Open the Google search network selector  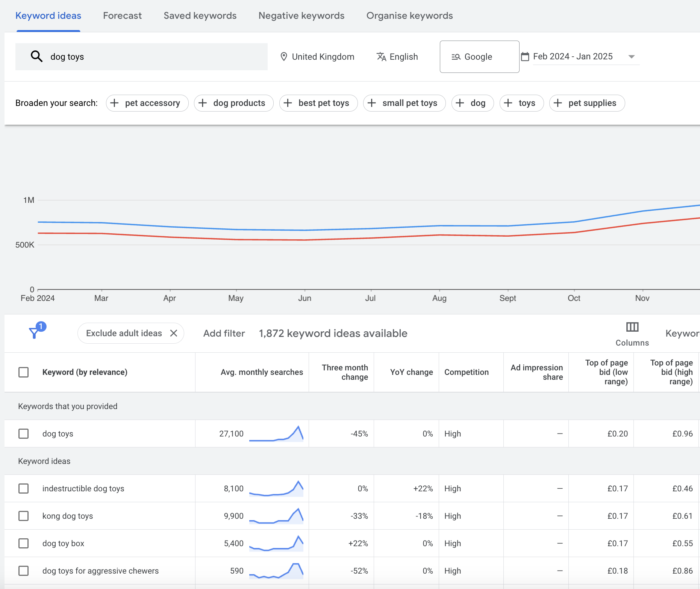click(x=478, y=57)
